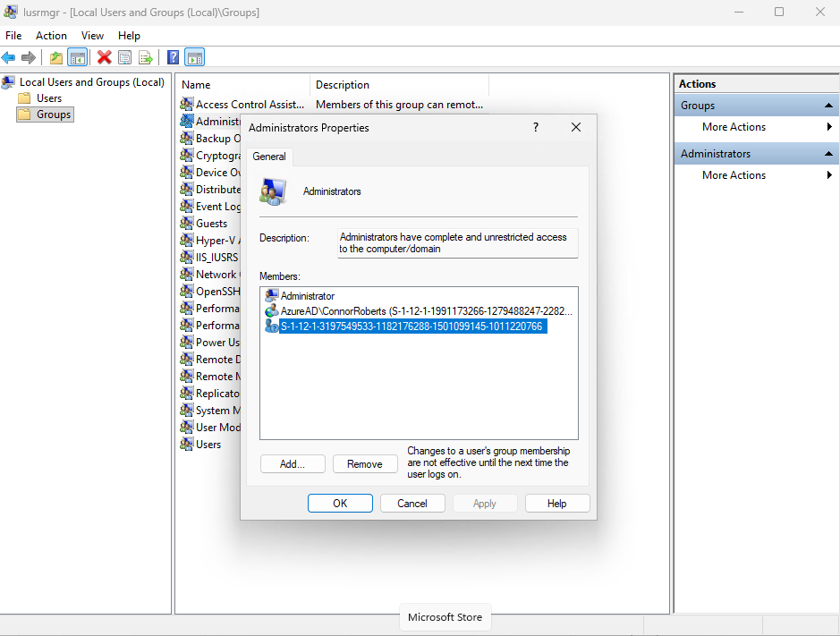
Task: Click the Description text field
Action: pos(457,243)
